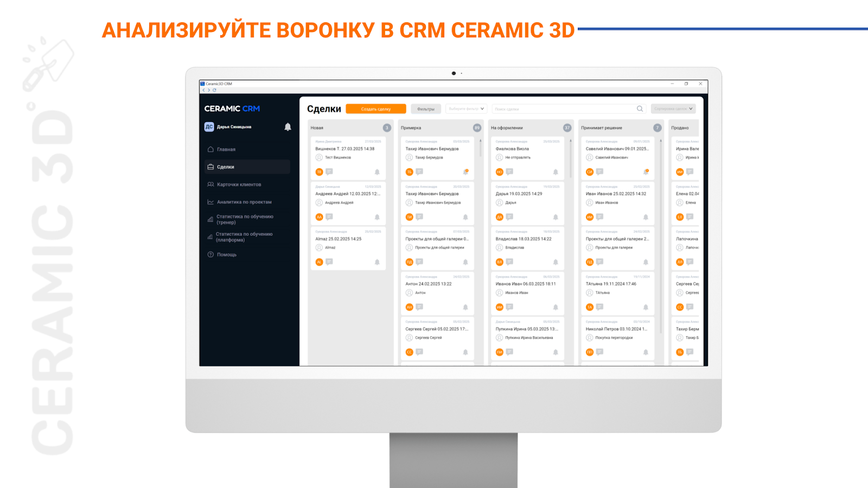Click the Фильтры button
The height and width of the screenshot is (488, 868).
click(x=426, y=109)
